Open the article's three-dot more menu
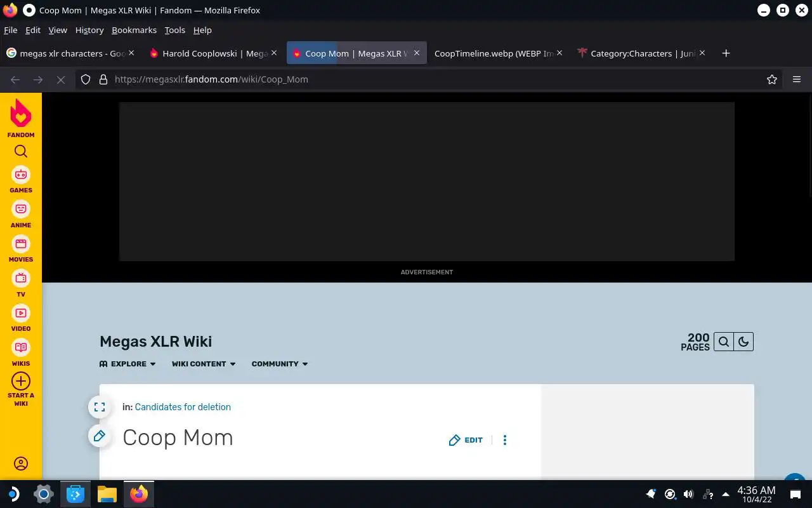The image size is (812, 508). click(x=505, y=440)
